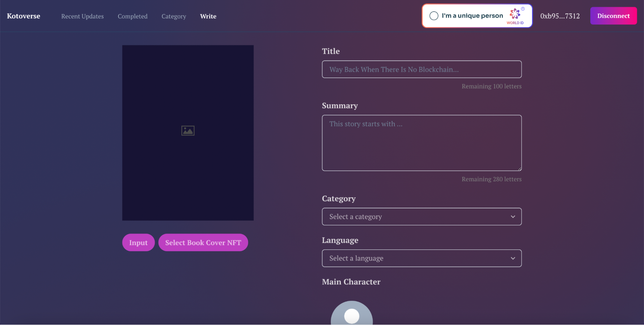
Task: Click the Disconnect button
Action: [613, 15]
